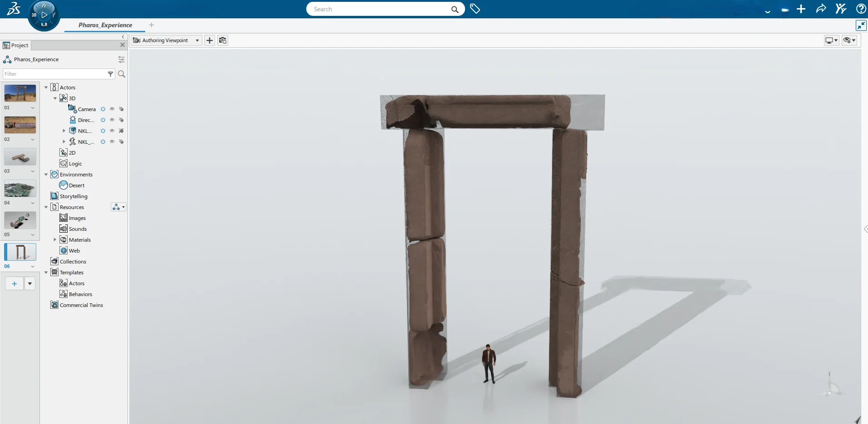
Task: Click the camera capture icon in viewpoint toolbar
Action: click(x=222, y=40)
